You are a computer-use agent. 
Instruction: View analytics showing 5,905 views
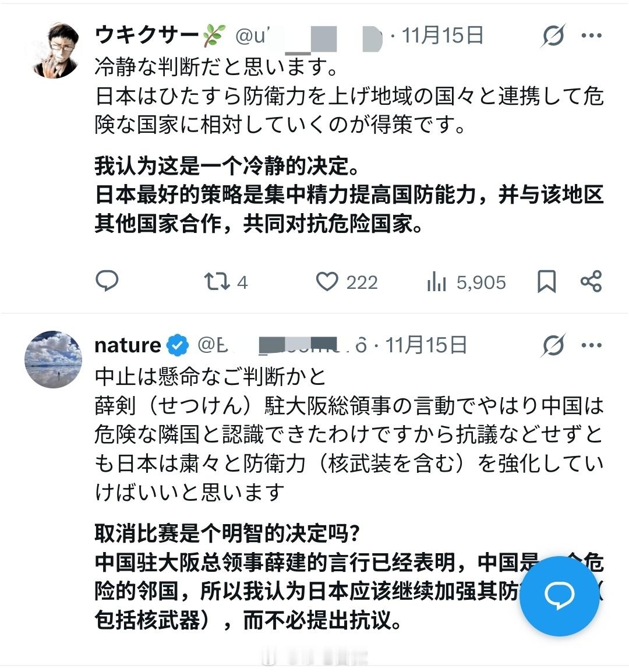[466, 282]
